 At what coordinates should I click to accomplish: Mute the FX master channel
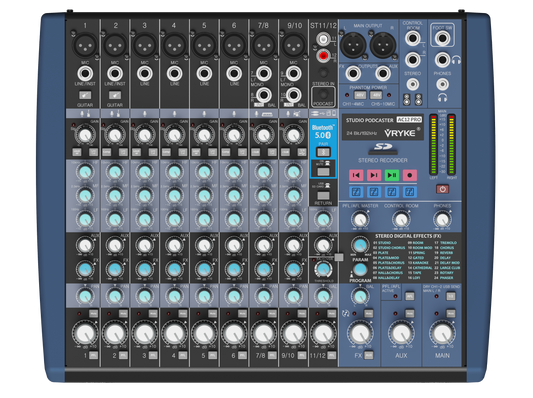tap(368, 313)
